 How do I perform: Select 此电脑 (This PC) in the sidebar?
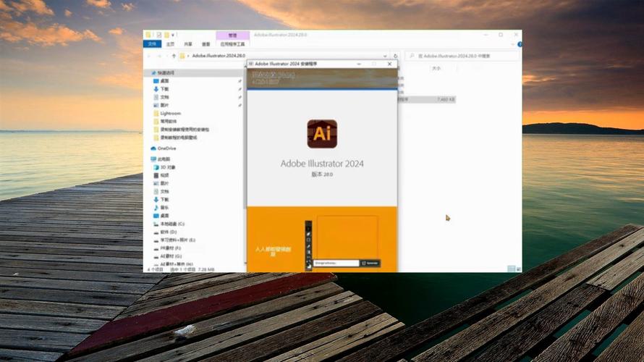164,159
